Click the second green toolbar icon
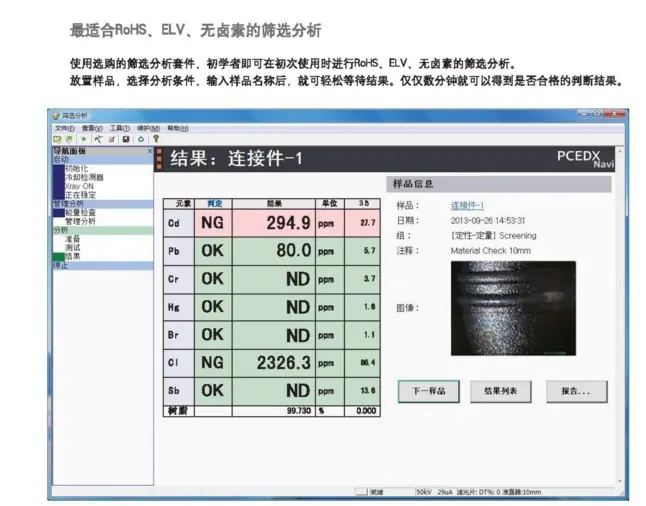Screen dimensions: 646x506 [69, 139]
